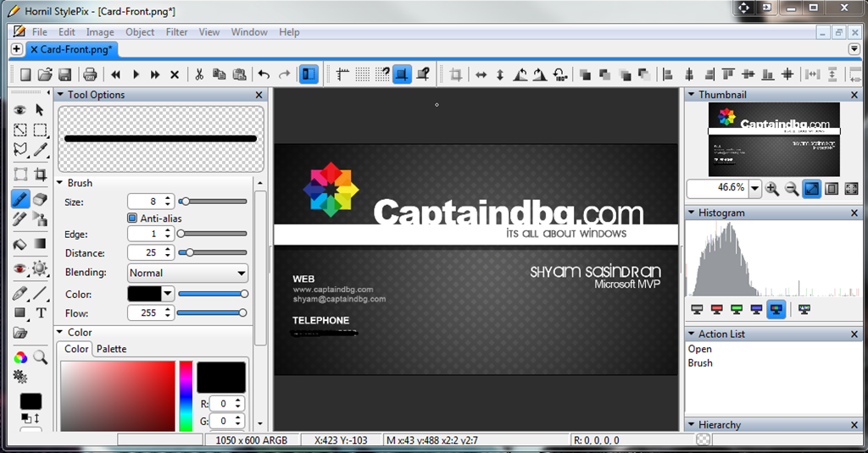Screen dimensions: 868x453
Task: Click the vertical flip arrow icon
Action: (x=500, y=75)
